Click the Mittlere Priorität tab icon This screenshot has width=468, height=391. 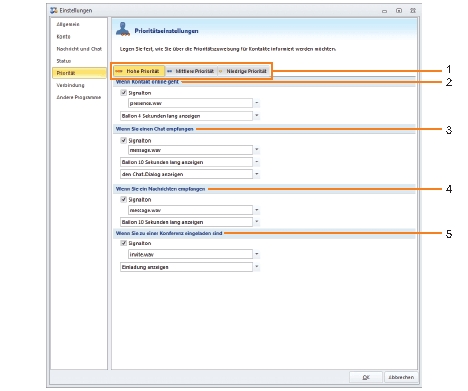170,71
